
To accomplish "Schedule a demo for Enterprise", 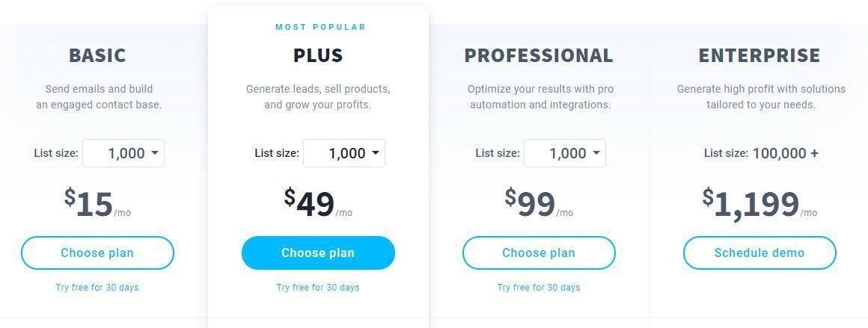I will pos(759,253).
